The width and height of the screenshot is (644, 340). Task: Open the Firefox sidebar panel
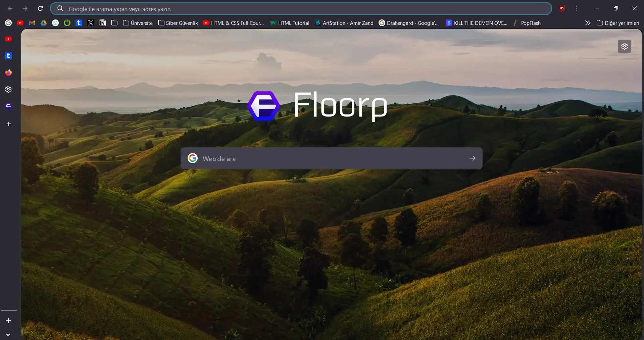(9, 72)
